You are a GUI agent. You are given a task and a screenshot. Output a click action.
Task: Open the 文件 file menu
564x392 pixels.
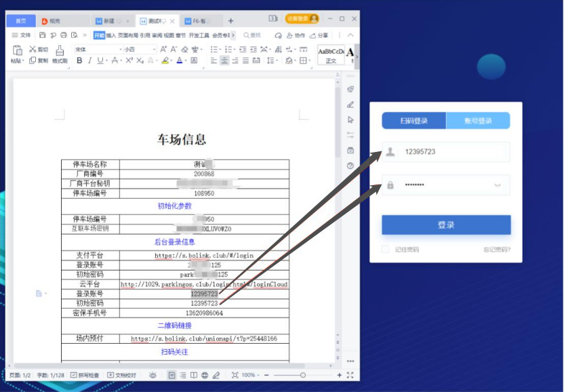point(21,35)
